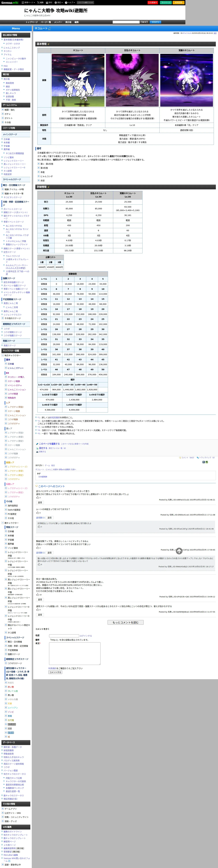Image resolution: width=218 pixels, height=868 pixels.
Task: Click the pencil icon beside ネコムート title
Action: [50, 29]
